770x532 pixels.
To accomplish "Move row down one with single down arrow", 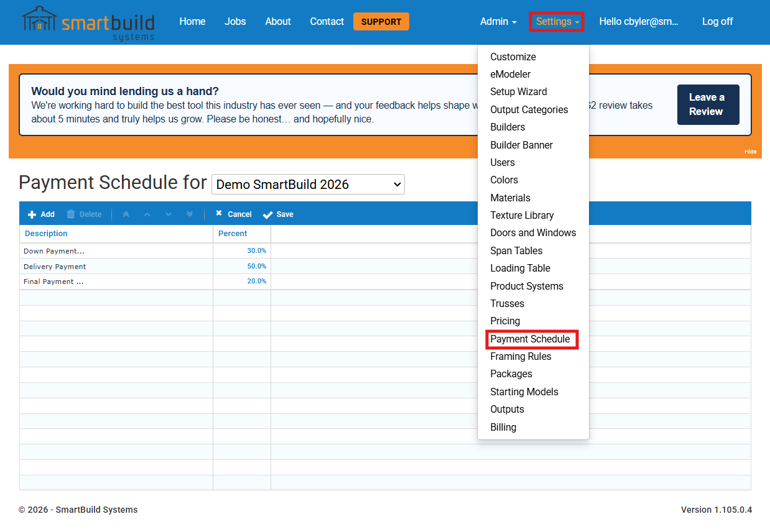I will point(169,214).
